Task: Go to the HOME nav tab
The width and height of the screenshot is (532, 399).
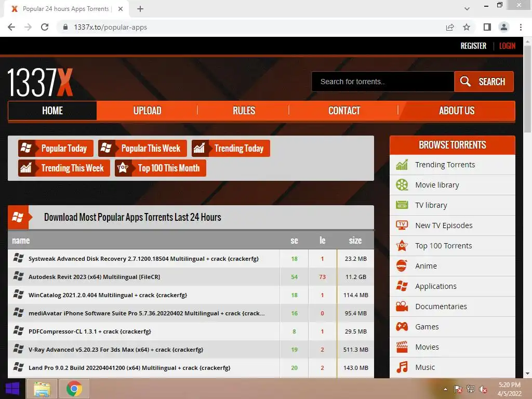Action: point(52,111)
